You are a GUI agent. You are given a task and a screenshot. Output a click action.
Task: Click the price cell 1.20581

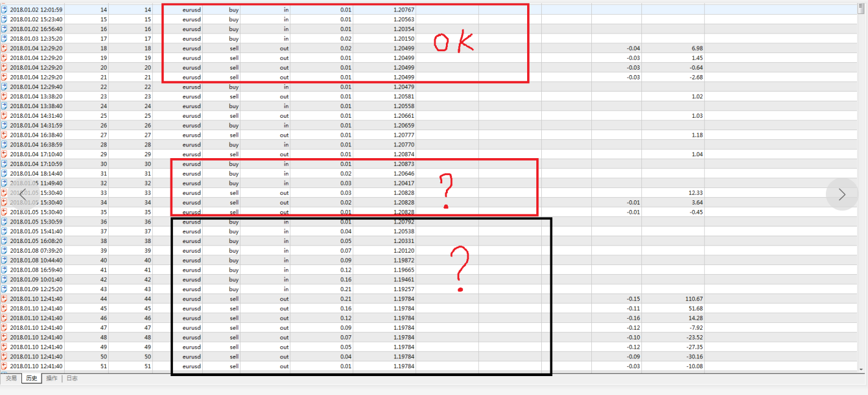[x=403, y=96]
